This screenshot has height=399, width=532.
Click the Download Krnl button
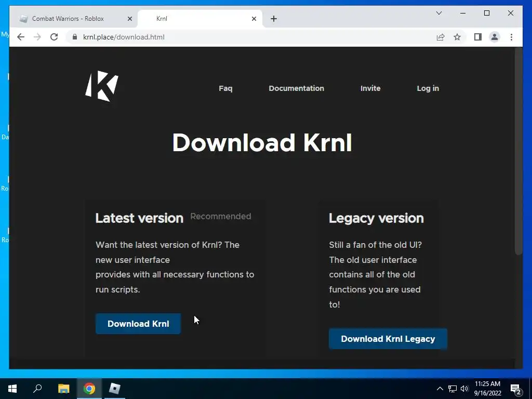(138, 324)
